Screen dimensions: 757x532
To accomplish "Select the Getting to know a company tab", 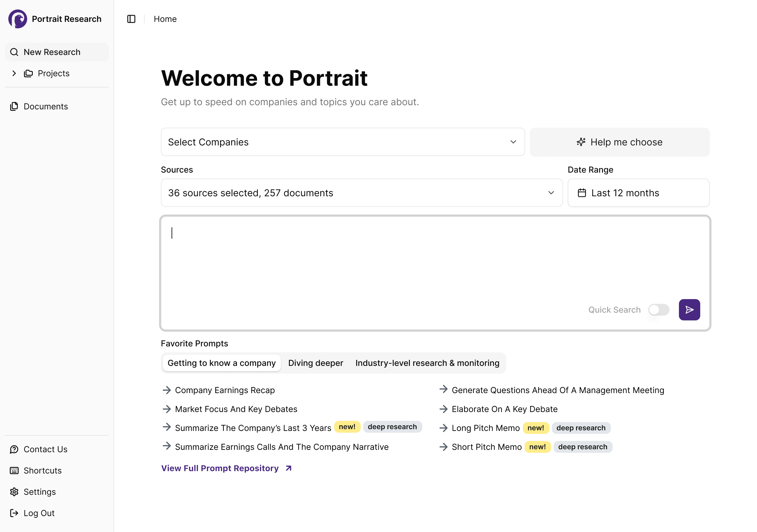I will pyautogui.click(x=221, y=363).
